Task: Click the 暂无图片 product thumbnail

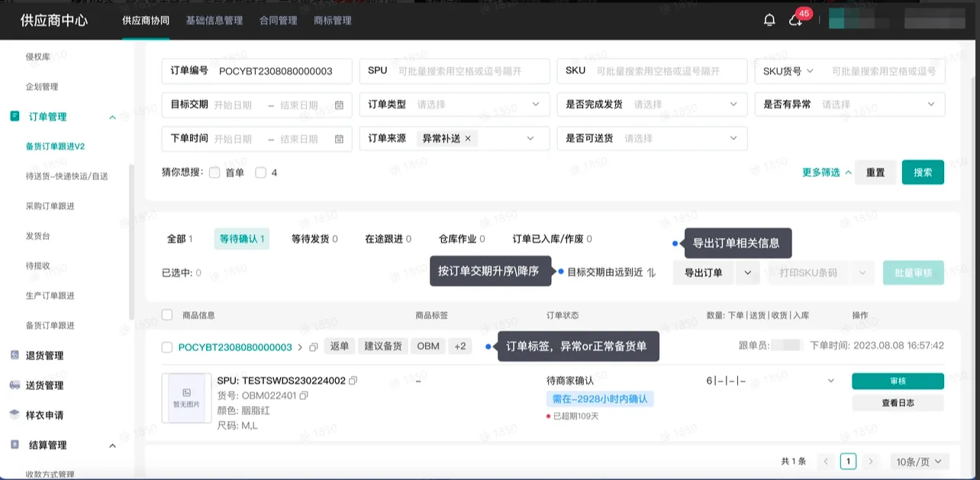Action: (186, 398)
